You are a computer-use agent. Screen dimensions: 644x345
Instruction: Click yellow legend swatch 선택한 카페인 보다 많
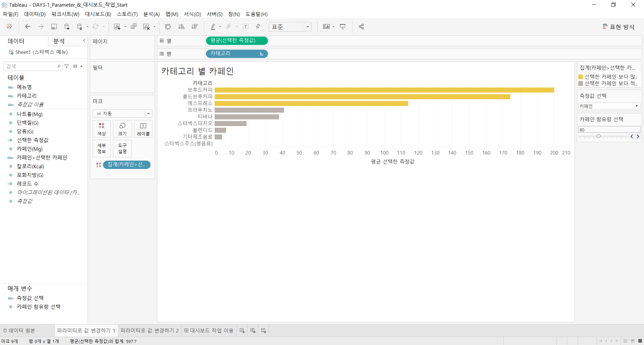pos(581,77)
